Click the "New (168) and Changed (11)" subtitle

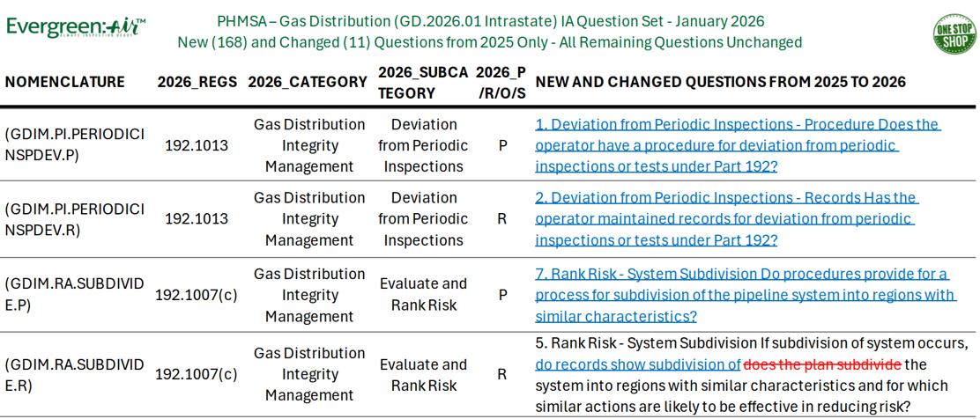coord(489,42)
